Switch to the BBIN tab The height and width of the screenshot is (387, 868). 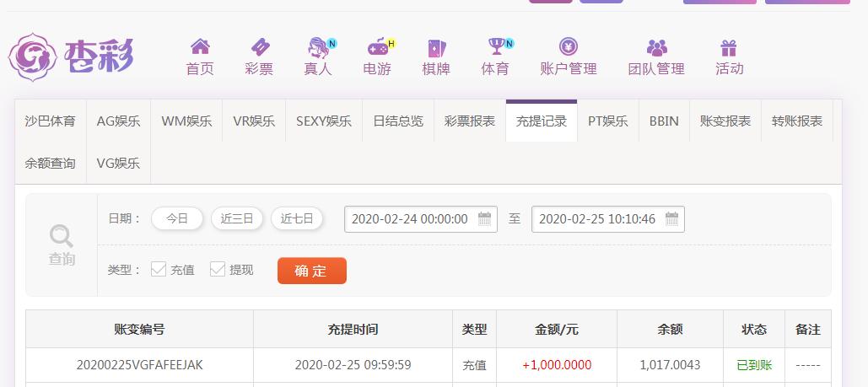coord(665,121)
